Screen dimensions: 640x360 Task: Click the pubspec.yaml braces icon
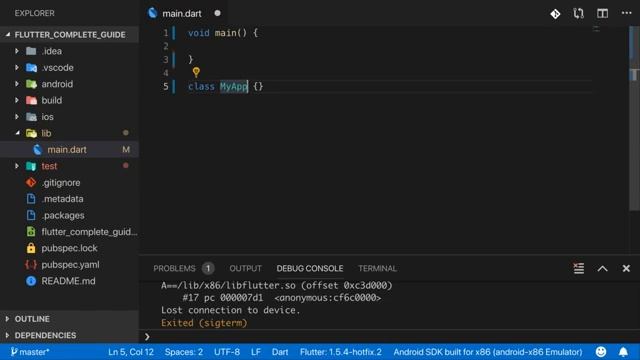coord(31,264)
